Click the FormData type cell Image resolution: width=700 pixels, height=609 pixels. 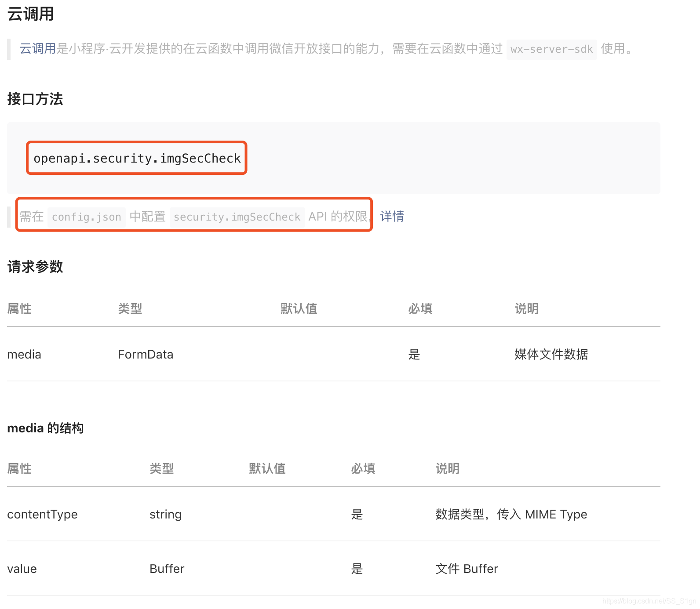pyautogui.click(x=146, y=354)
